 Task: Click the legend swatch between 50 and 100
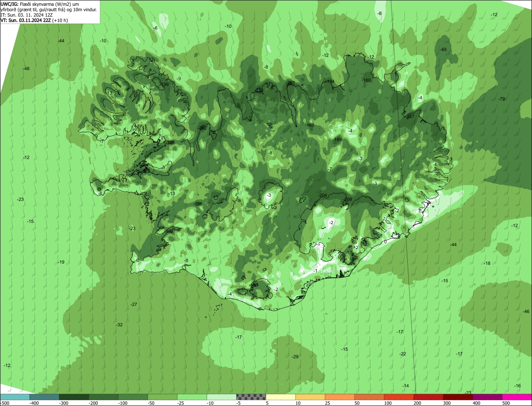(369, 397)
